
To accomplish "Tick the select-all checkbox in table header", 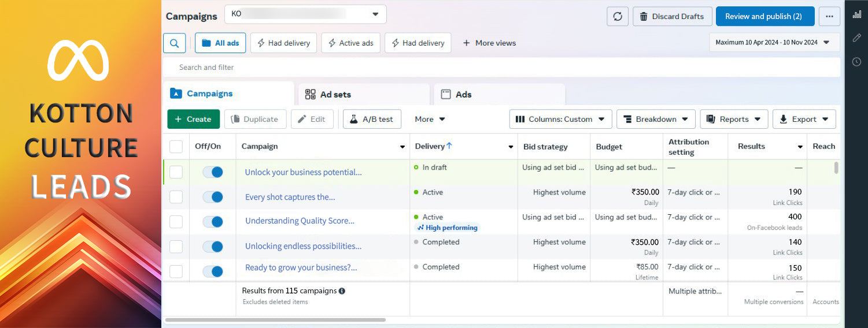I will (x=176, y=147).
